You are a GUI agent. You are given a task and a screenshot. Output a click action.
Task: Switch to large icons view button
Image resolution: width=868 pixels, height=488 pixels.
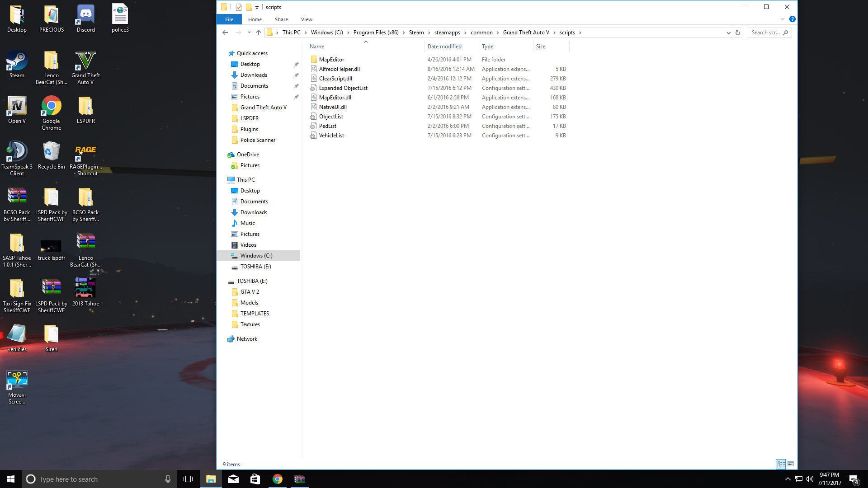(791, 464)
